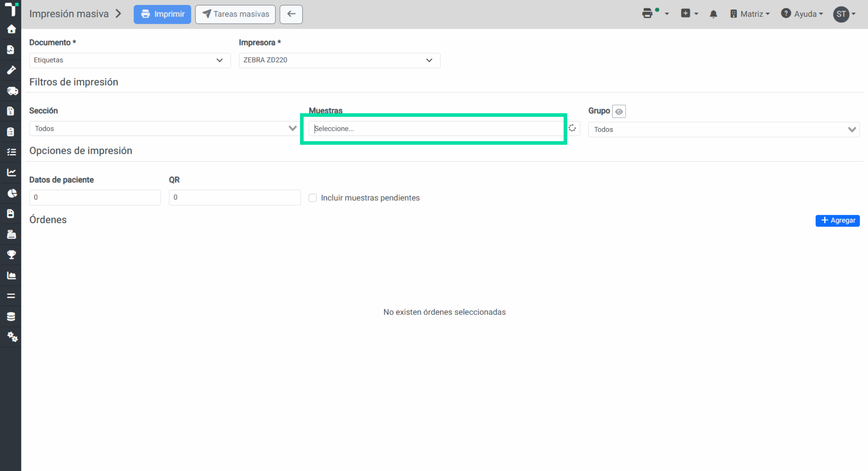Click the back arrow button
The height and width of the screenshot is (471, 868).
point(291,14)
